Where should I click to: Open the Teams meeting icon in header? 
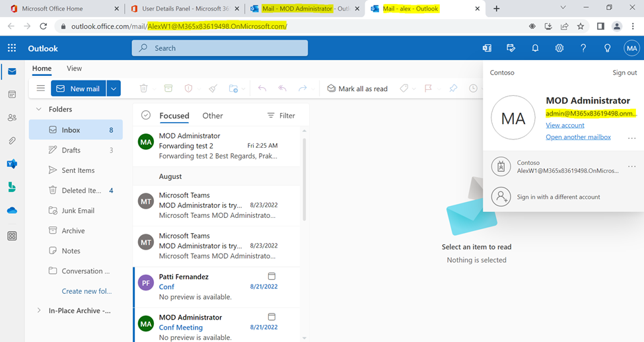coord(487,48)
